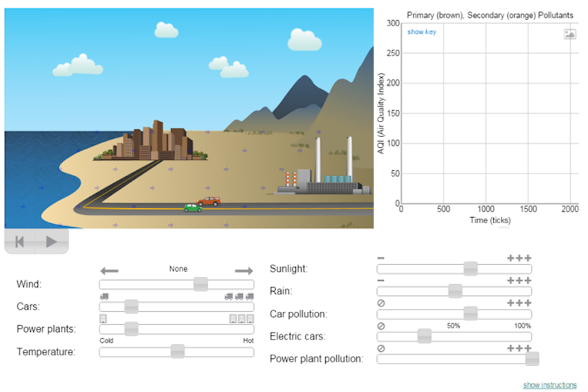Click the power plant building in the scene
The height and width of the screenshot is (392, 588).
click(x=324, y=181)
